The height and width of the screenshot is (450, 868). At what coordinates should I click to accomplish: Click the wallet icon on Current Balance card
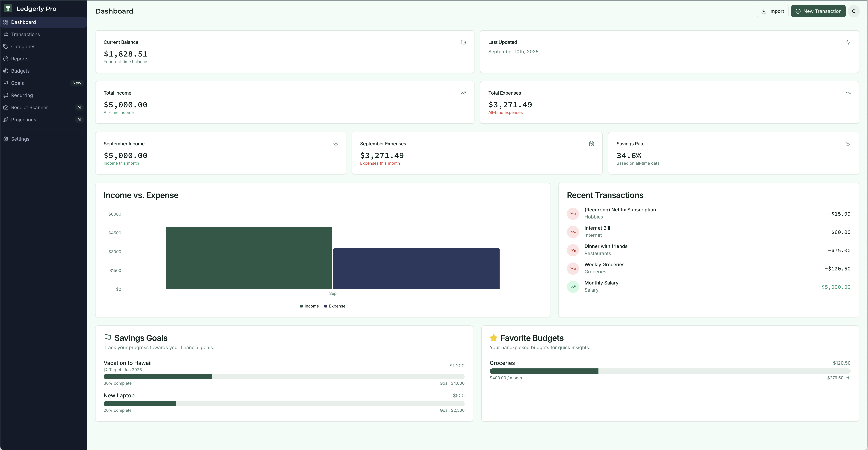463,42
